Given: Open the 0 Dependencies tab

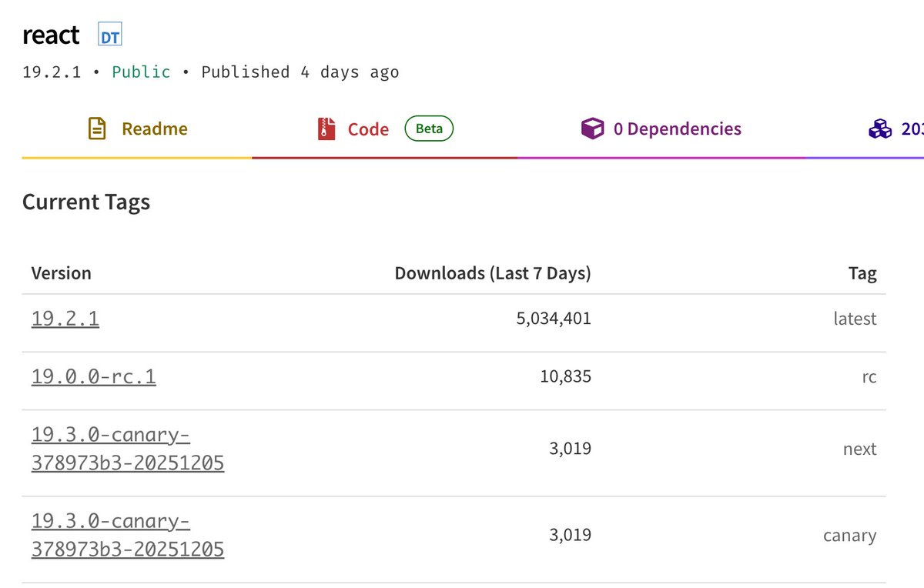Looking at the screenshot, I should click(661, 129).
